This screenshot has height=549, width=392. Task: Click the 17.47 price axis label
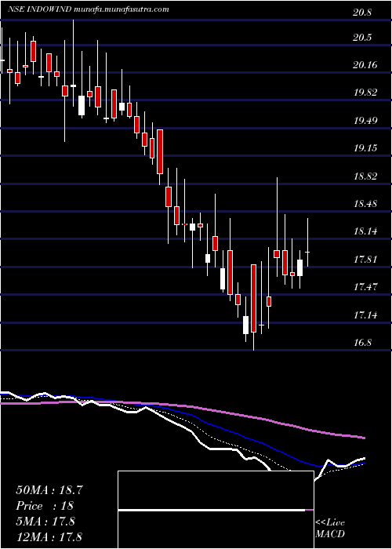pyautogui.click(x=365, y=288)
